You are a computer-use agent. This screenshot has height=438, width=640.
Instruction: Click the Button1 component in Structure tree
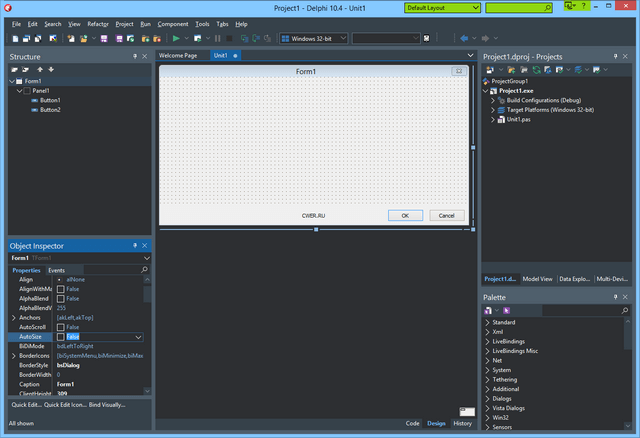click(x=50, y=100)
